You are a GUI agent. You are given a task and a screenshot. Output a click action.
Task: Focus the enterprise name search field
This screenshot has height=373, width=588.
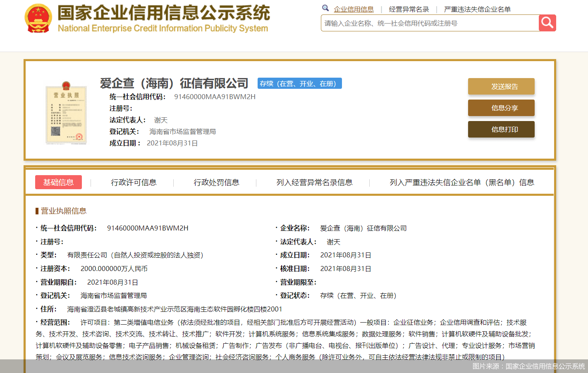tap(430, 23)
